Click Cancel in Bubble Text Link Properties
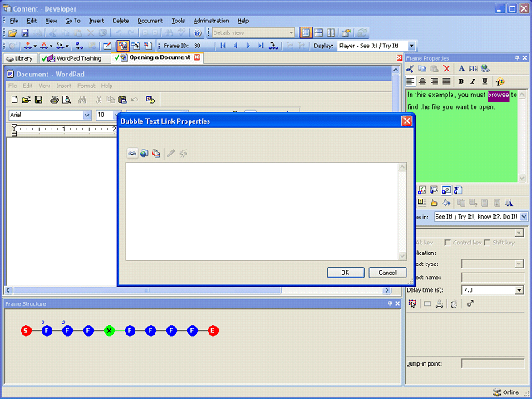The width and height of the screenshot is (532, 399). click(x=387, y=273)
